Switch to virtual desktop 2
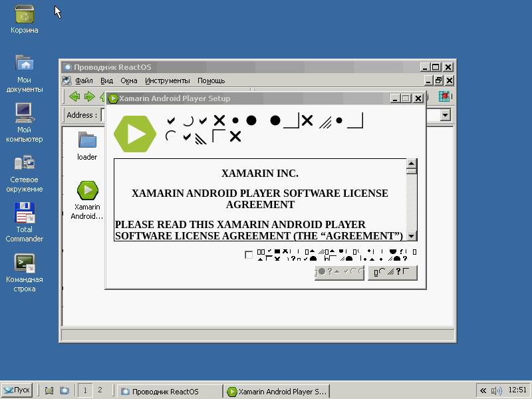 100,390
